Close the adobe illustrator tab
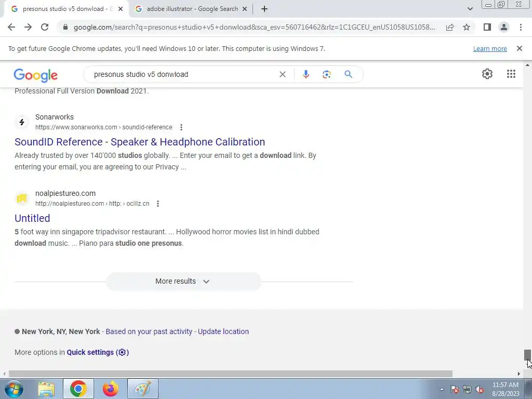 [x=245, y=9]
